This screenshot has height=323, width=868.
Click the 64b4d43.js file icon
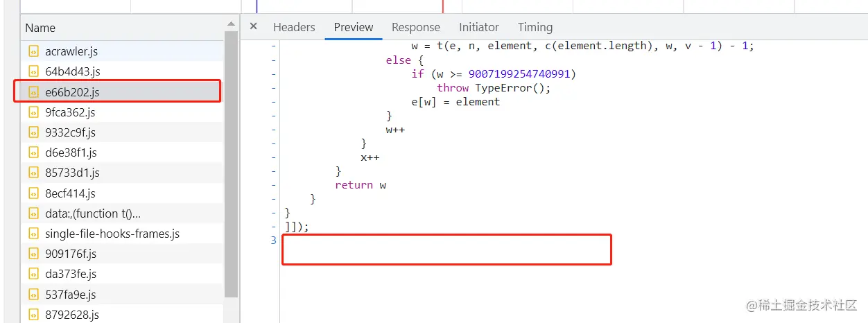(33, 71)
